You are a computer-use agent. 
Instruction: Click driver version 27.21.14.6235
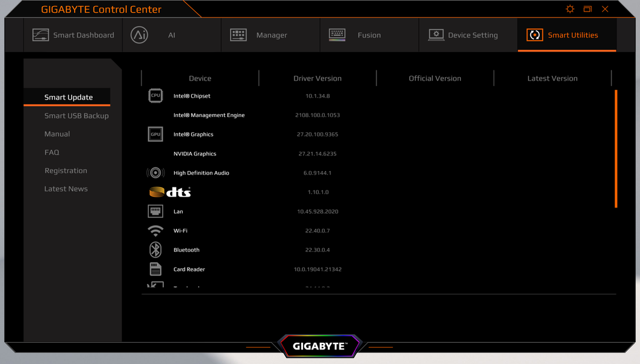tap(318, 153)
